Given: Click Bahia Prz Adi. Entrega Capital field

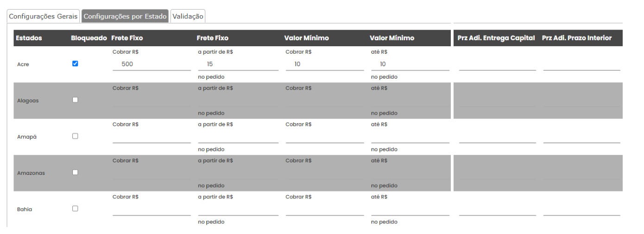Looking at the screenshot, I should click(497, 209).
